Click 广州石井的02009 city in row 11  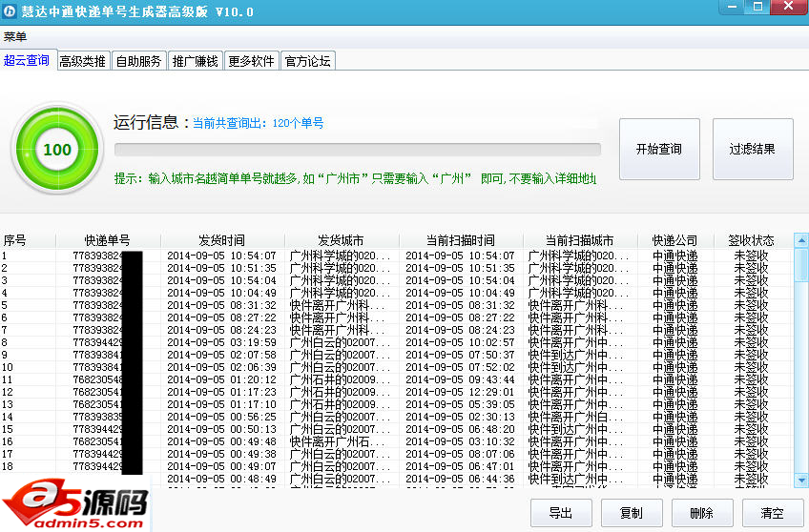tap(340, 379)
